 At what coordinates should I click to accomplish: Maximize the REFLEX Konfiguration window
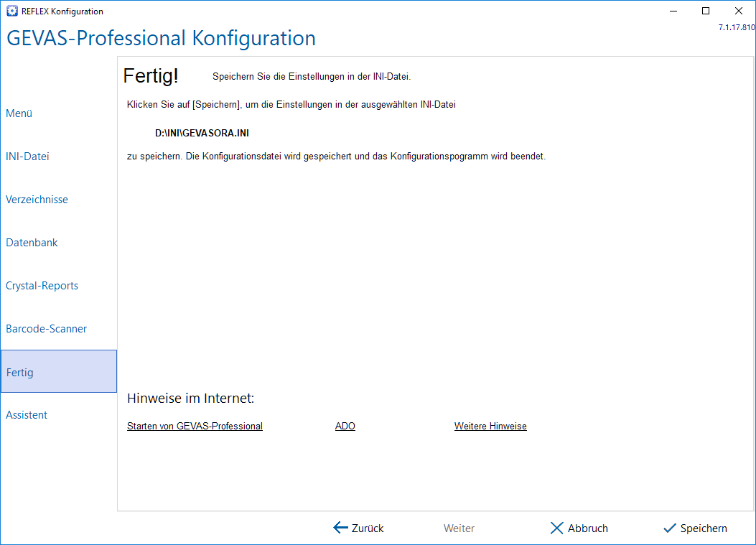point(706,11)
